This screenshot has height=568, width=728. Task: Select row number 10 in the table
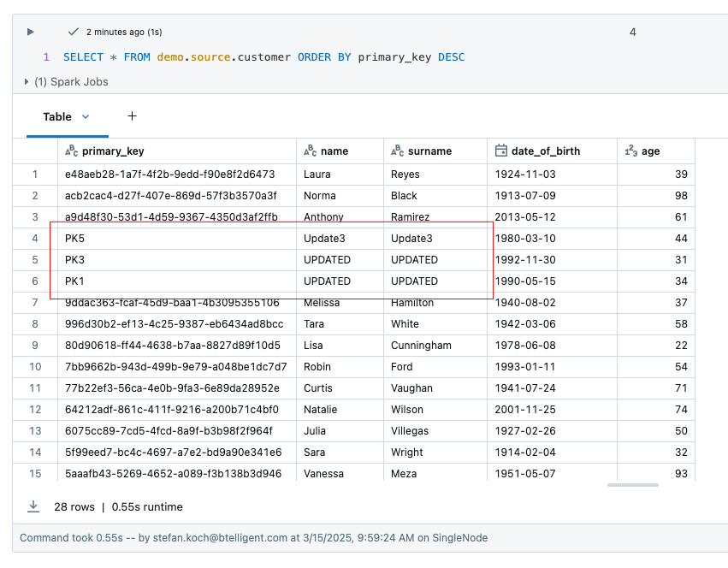tap(35, 367)
